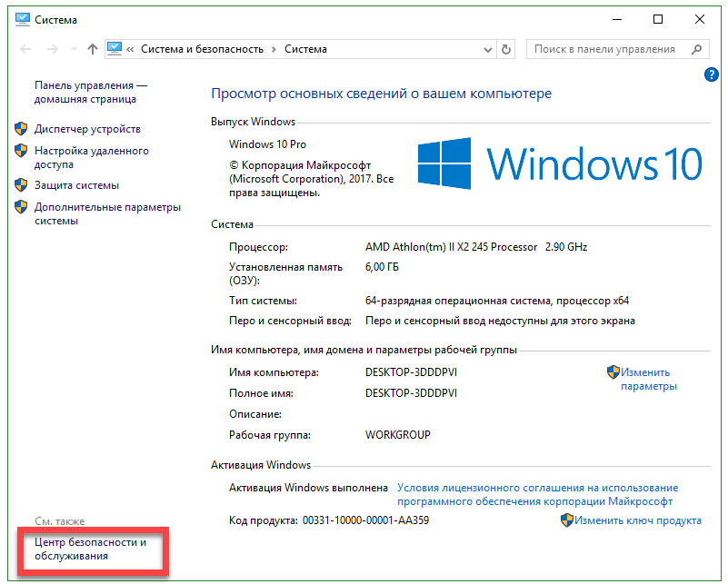
Task: Click Система и безопасность breadcrumb
Action: (x=202, y=49)
